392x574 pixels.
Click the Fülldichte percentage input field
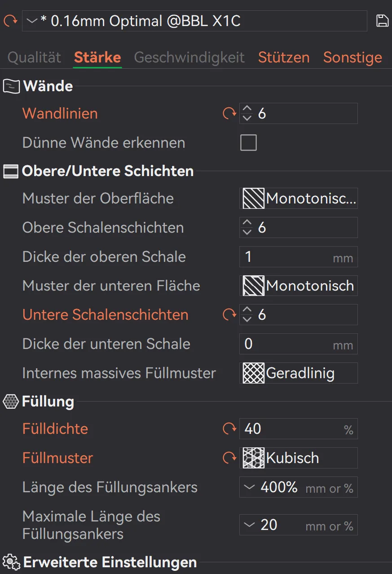coord(299,429)
